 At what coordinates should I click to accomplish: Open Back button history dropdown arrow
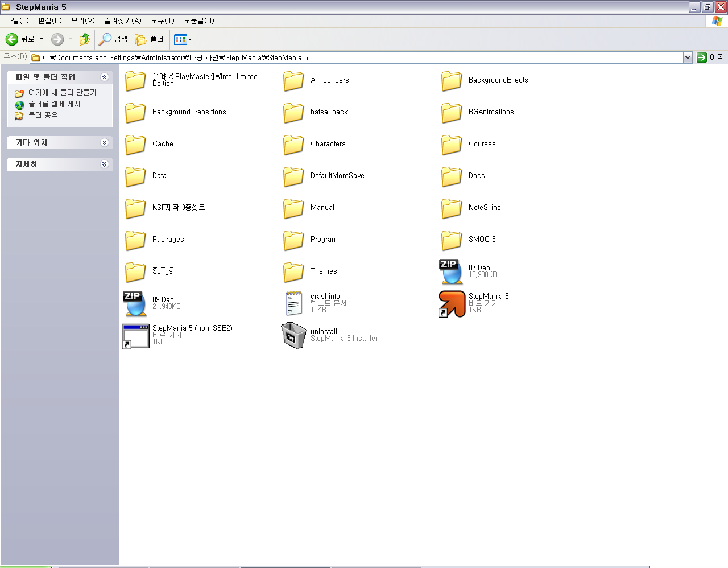tap(42, 39)
